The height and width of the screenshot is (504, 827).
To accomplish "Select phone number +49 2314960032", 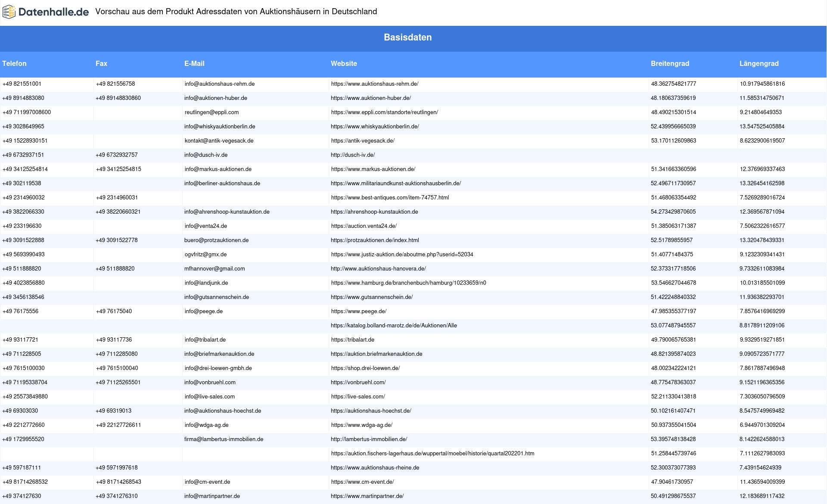I will click(x=24, y=198).
